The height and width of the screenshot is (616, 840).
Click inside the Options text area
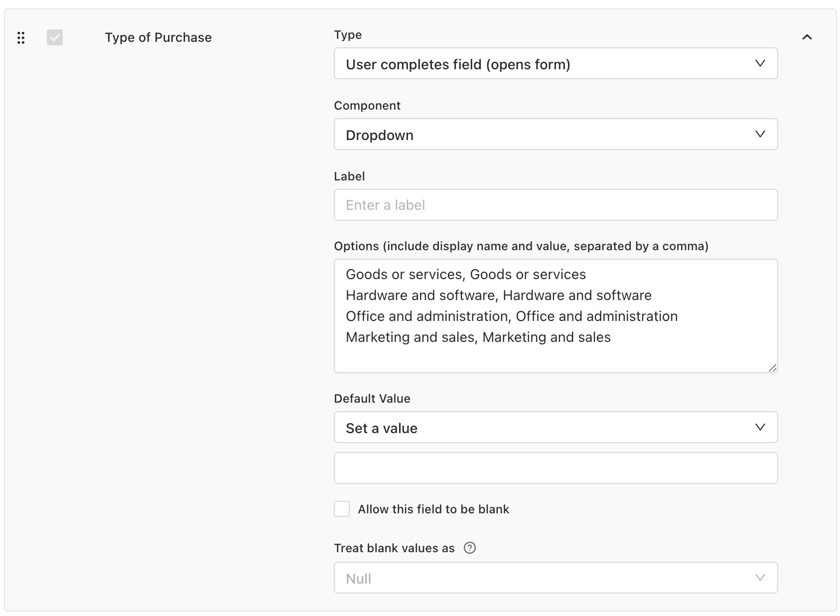point(556,354)
